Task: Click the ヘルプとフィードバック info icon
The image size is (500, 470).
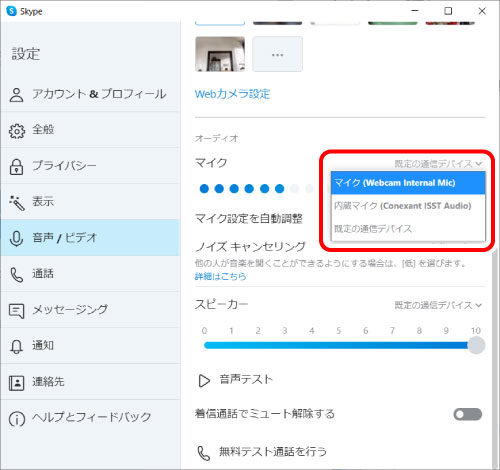Action: point(17,419)
